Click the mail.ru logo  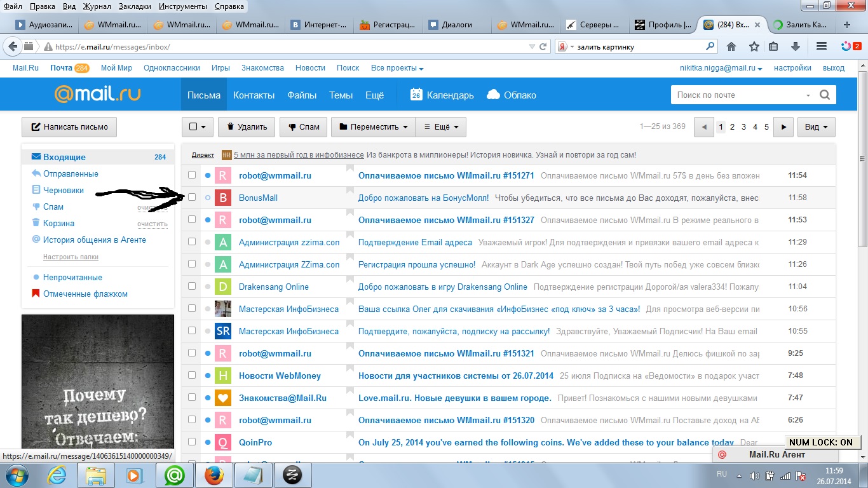97,94
